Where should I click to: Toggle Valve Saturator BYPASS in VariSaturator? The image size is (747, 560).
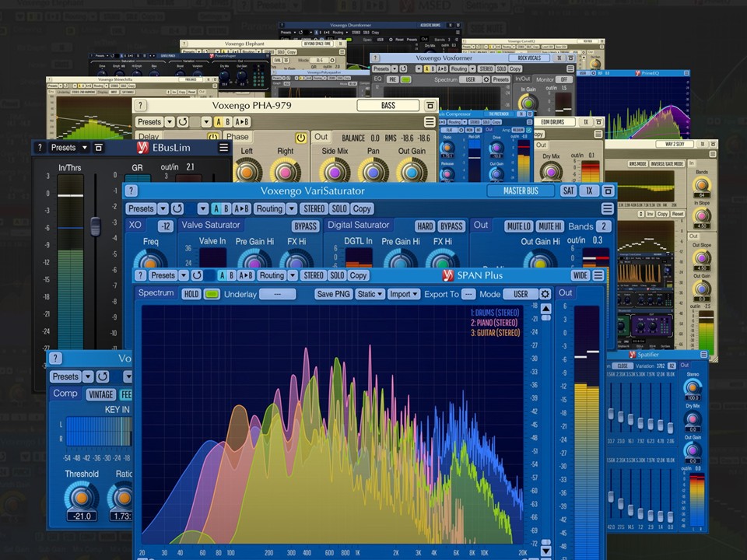coord(305,226)
